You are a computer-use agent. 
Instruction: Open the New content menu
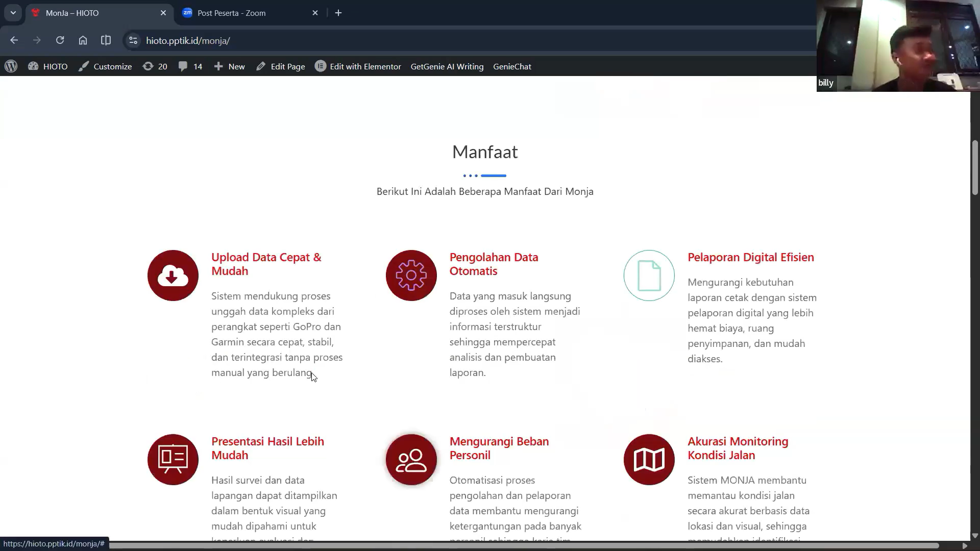230,66
